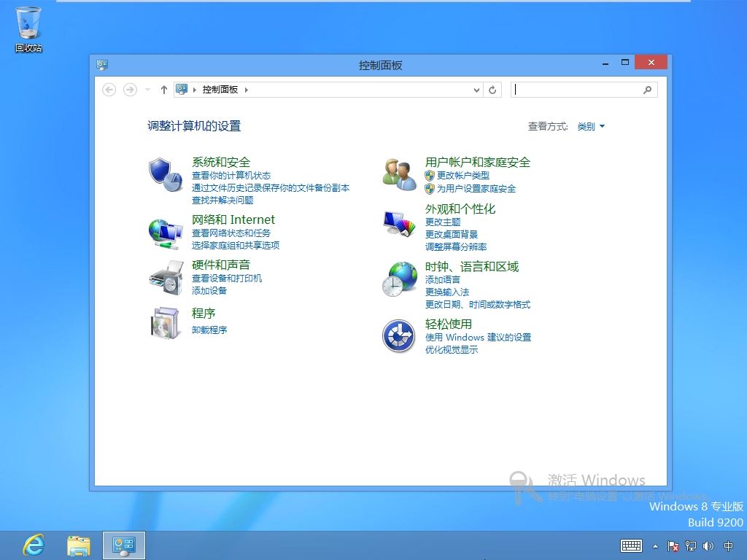Open 查看方式 类别 dropdown
Viewport: 747px width, 560px height.
point(591,126)
